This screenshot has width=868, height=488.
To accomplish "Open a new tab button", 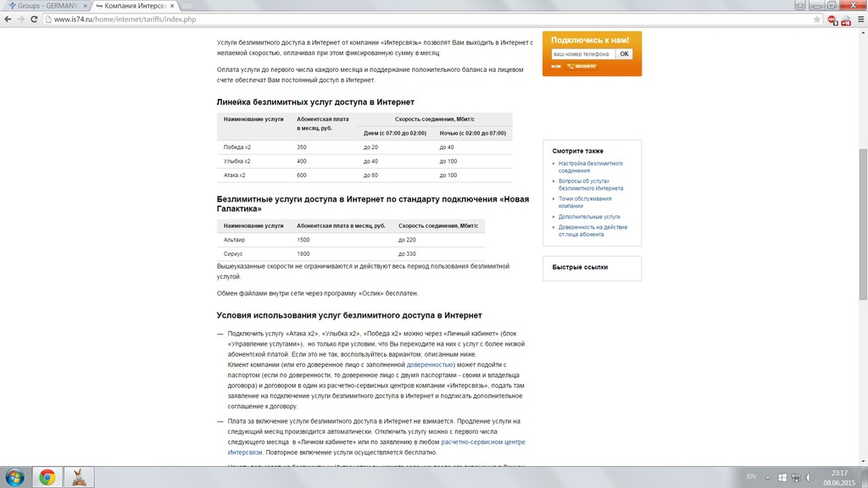I will 187,6.
